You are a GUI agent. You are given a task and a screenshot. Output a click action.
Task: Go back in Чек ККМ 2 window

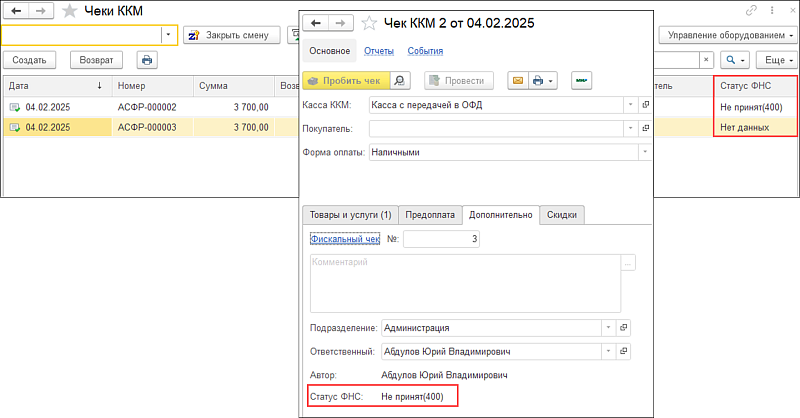(315, 23)
